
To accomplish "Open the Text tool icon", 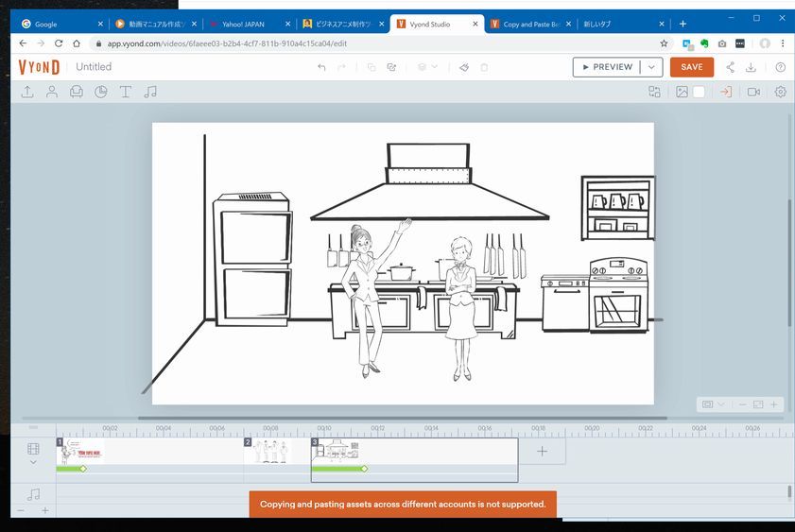I will click(x=125, y=92).
